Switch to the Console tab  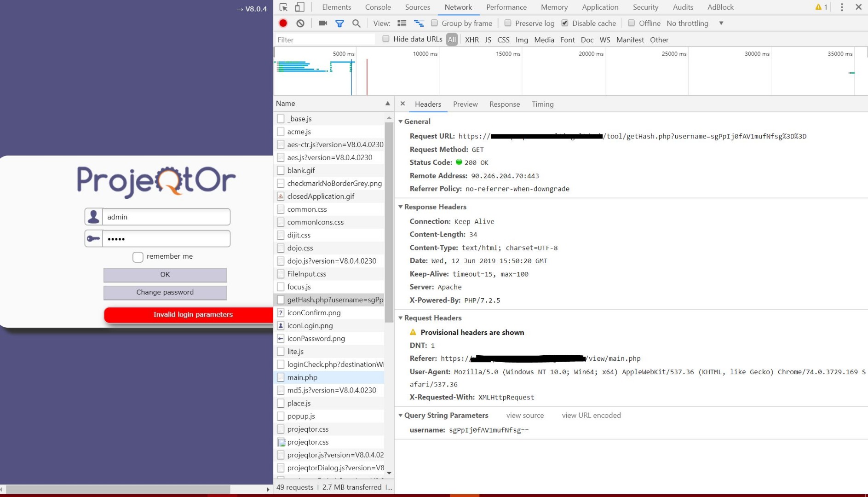[378, 7]
